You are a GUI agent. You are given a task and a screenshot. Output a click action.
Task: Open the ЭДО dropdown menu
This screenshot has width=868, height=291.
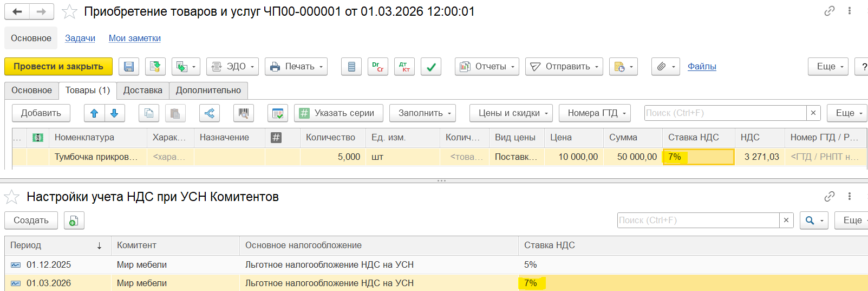point(232,67)
